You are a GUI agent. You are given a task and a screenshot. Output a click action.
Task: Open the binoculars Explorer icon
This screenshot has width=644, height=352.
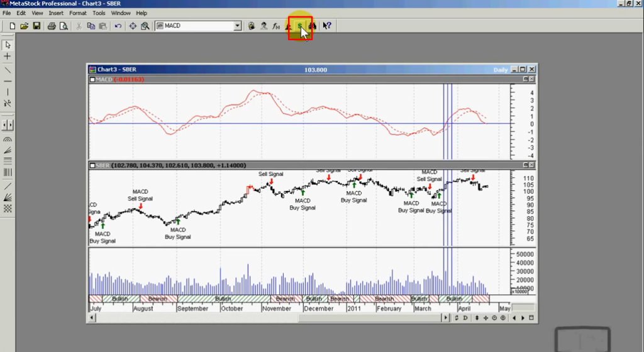312,26
